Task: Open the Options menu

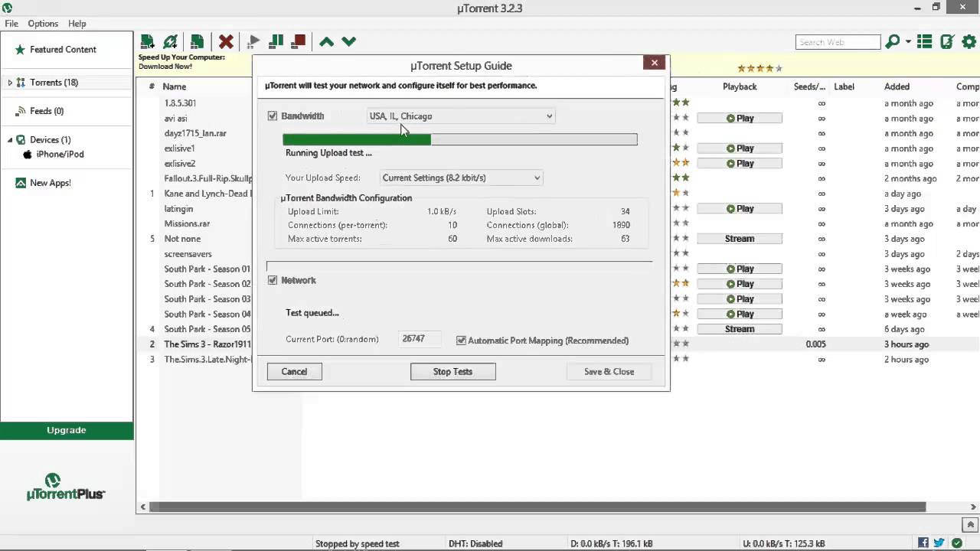Action: pyautogui.click(x=43, y=24)
